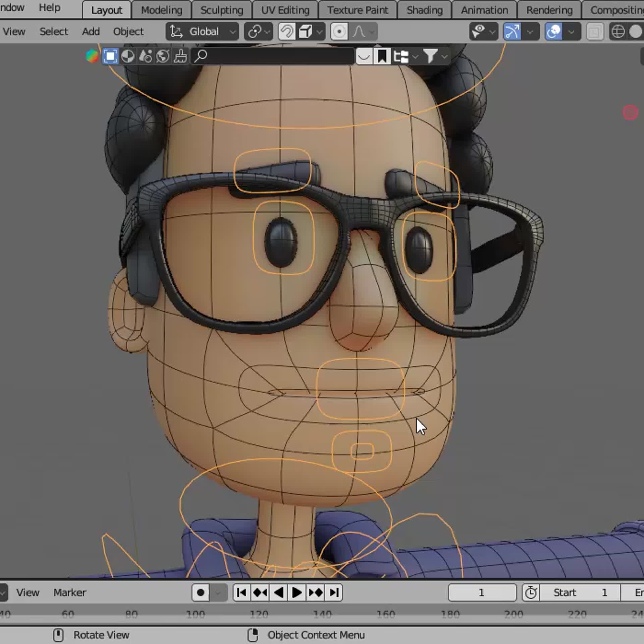Image resolution: width=644 pixels, height=644 pixels.
Task: Open the Object menu
Action: (128, 31)
